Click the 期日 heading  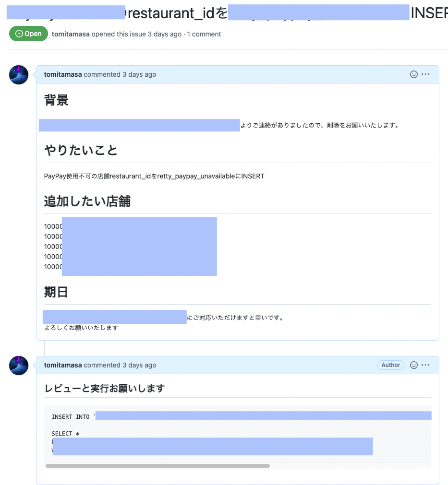56,292
